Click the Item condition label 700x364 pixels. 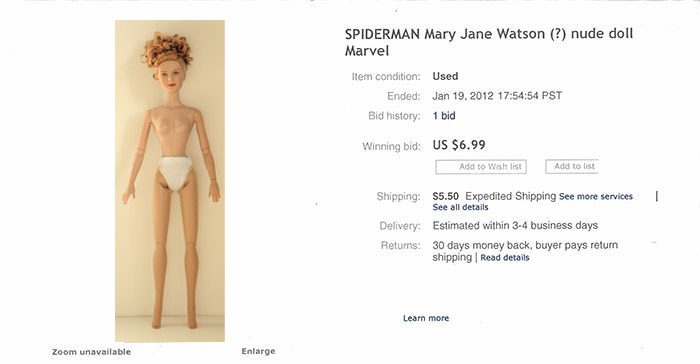[x=386, y=77]
